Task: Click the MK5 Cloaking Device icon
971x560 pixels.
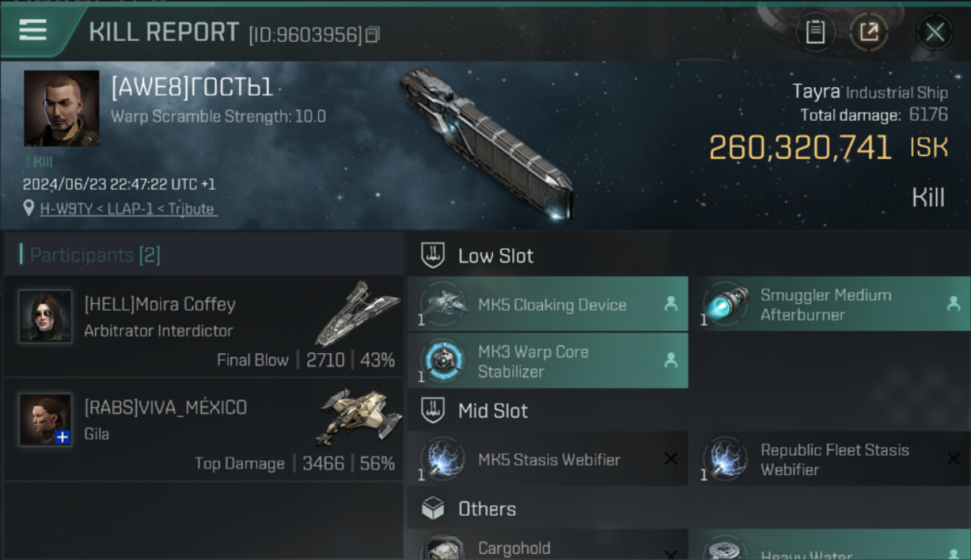Action: 443,304
